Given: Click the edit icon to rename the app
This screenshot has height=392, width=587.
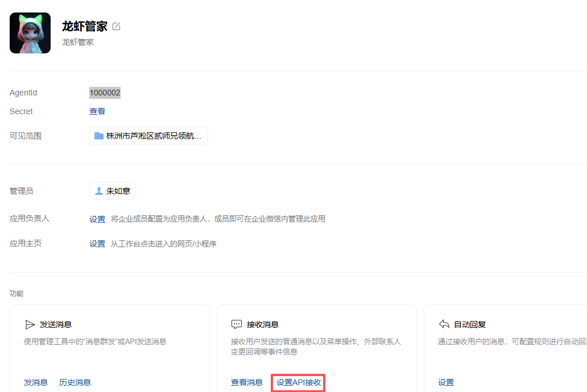Looking at the screenshot, I should click(x=116, y=26).
